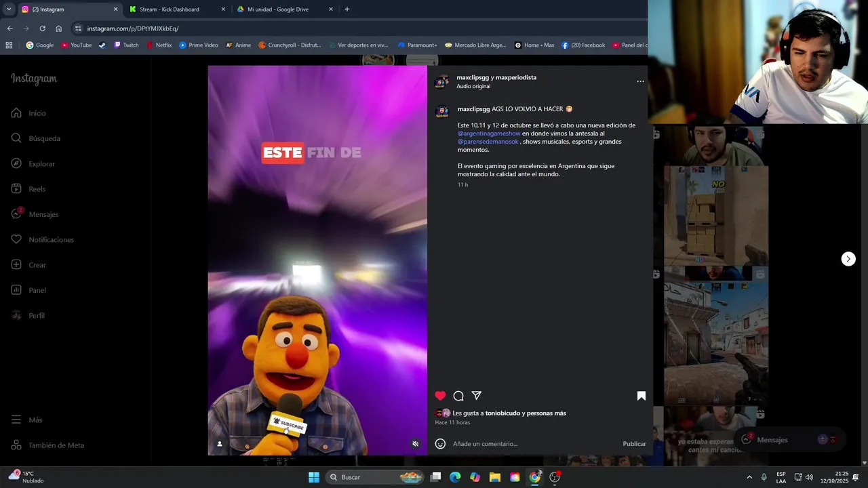
Task: Open the Windows Start menu
Action: (314, 477)
